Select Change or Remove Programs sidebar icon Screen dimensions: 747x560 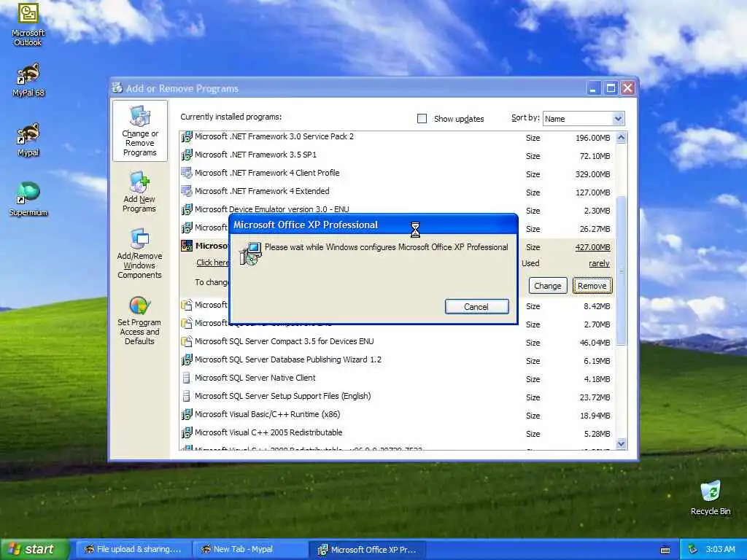coord(139,131)
